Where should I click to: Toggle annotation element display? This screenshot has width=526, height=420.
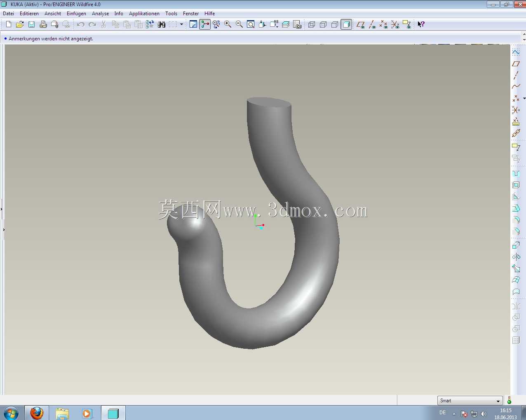pos(407,25)
